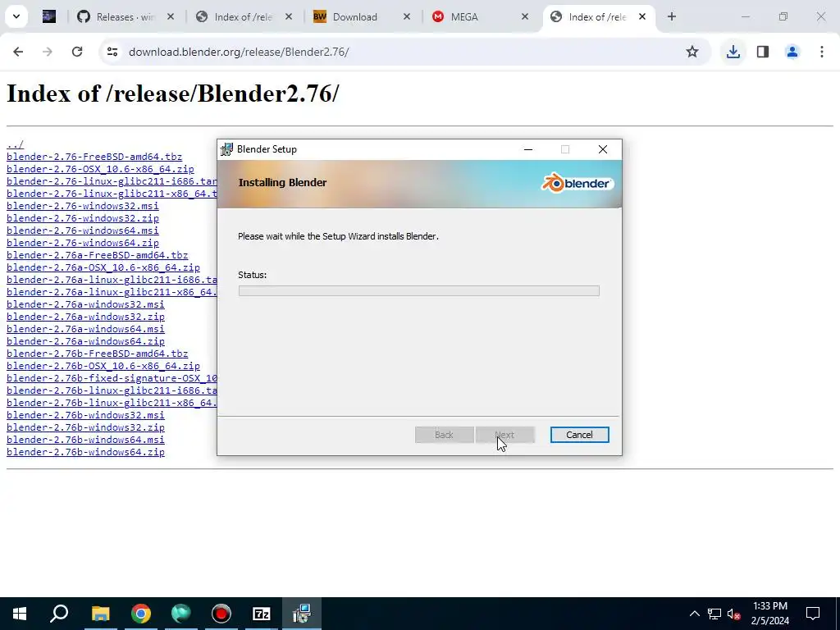Image resolution: width=840 pixels, height=630 pixels.
Task: Download blender-2.76-OSX_10.6-x86_64.zip
Action: tap(100, 169)
